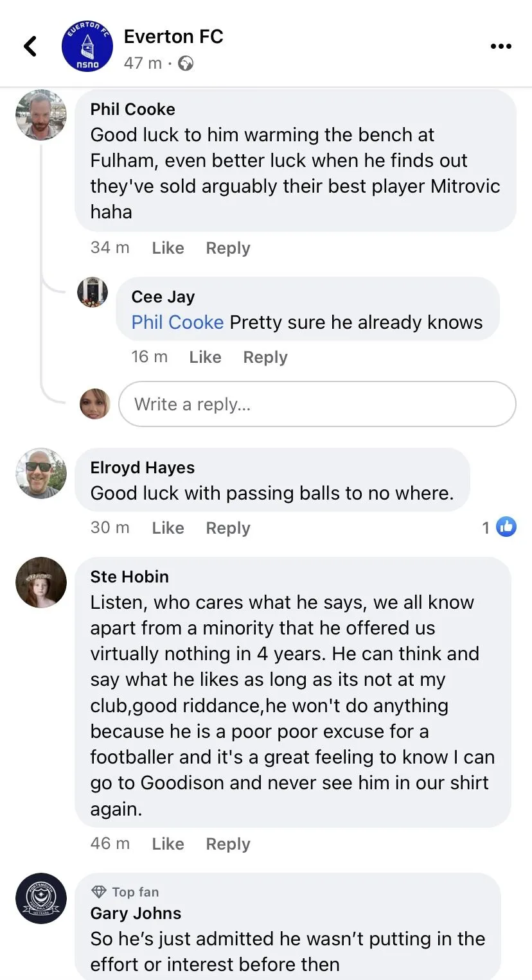This screenshot has height=980, width=532.
Task: Like Elroyd Hayes' comment
Action: (x=168, y=528)
